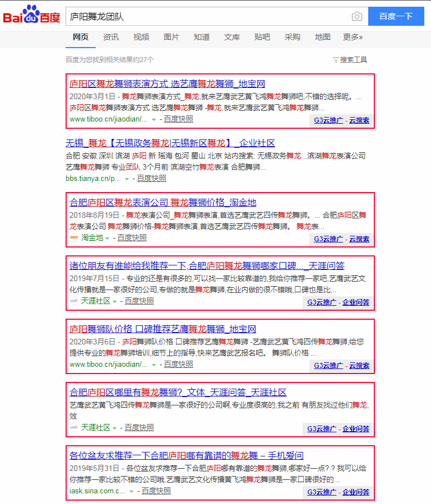Expand dropdown arrow beside 淘金地

pos(108,239)
